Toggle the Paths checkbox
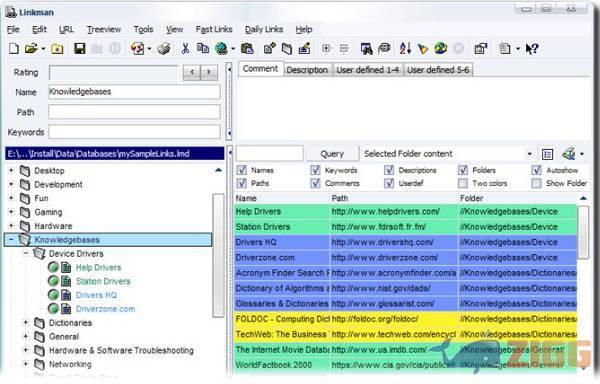 point(241,183)
